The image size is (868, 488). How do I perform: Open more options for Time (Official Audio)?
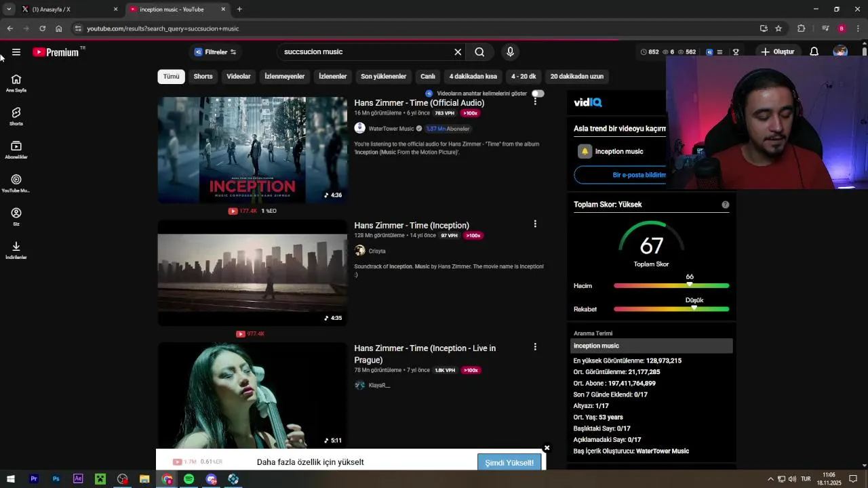tap(535, 101)
